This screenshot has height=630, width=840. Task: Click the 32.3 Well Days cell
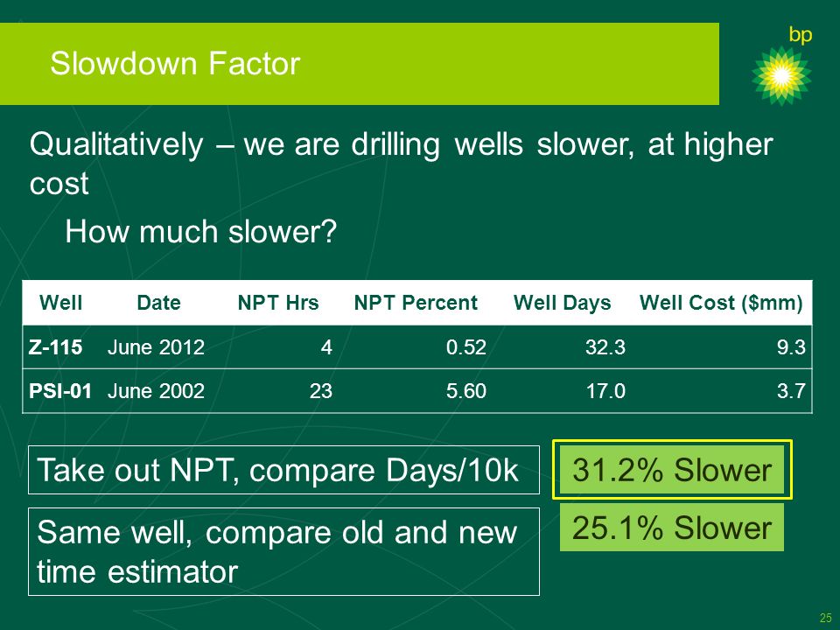point(605,347)
